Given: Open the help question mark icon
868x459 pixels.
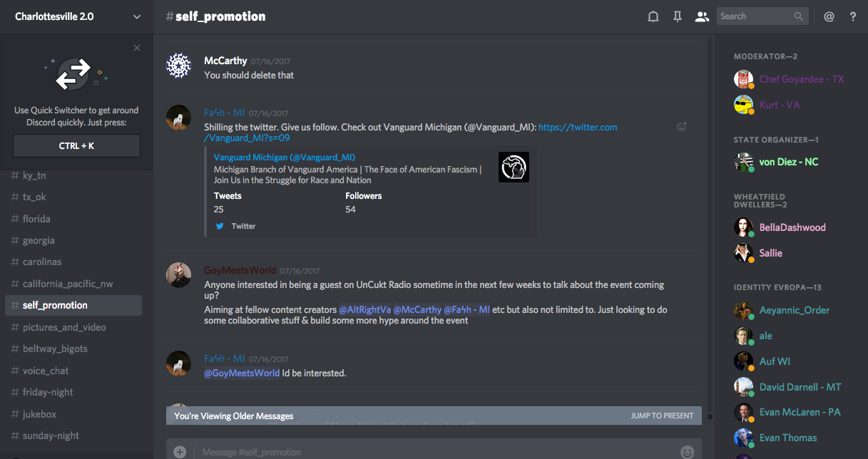Looking at the screenshot, I should coord(852,16).
